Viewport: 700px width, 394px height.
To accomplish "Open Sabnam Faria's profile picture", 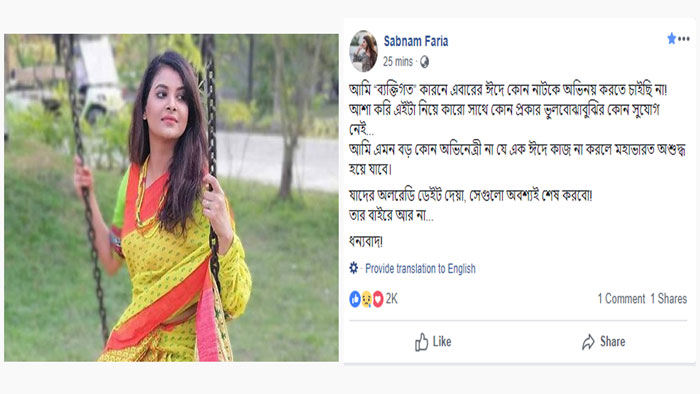I will point(364,51).
